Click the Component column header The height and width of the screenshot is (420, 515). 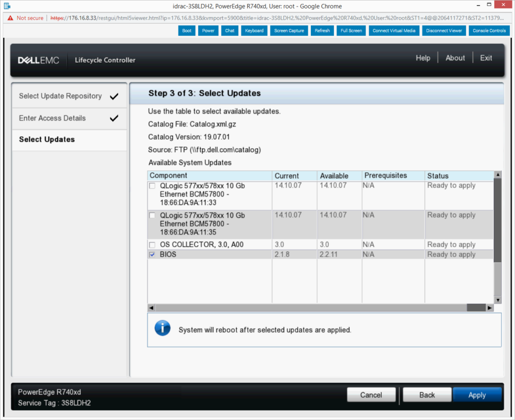point(210,175)
